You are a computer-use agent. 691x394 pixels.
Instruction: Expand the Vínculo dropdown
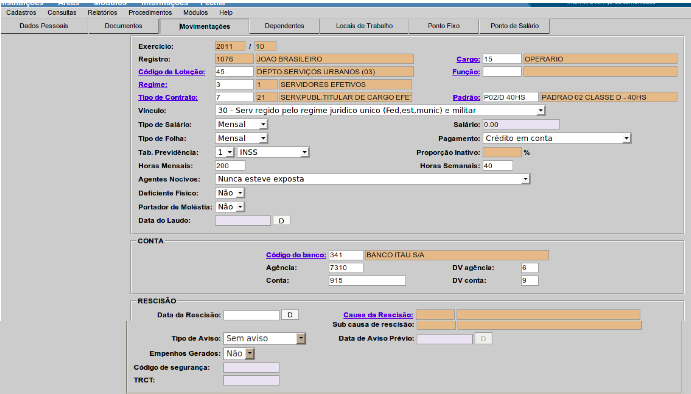point(380,110)
